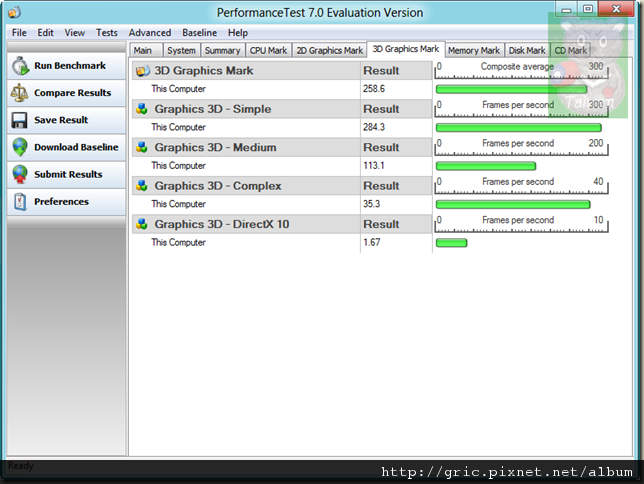Click the DirectX 10 short green bar
Screen dimensions: 644x484
click(451, 243)
